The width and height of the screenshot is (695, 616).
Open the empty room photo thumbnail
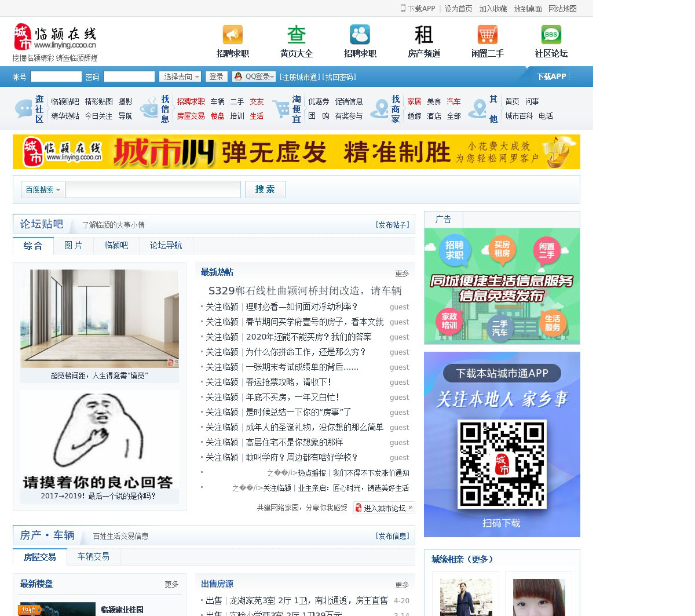pos(100,319)
